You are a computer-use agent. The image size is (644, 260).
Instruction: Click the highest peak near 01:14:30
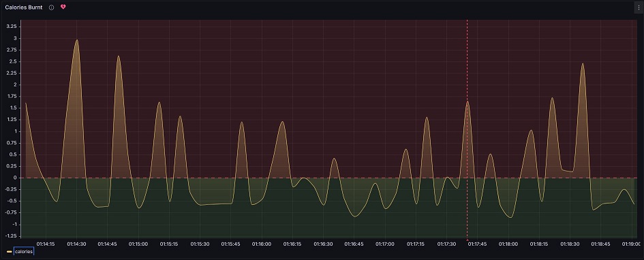(77, 40)
